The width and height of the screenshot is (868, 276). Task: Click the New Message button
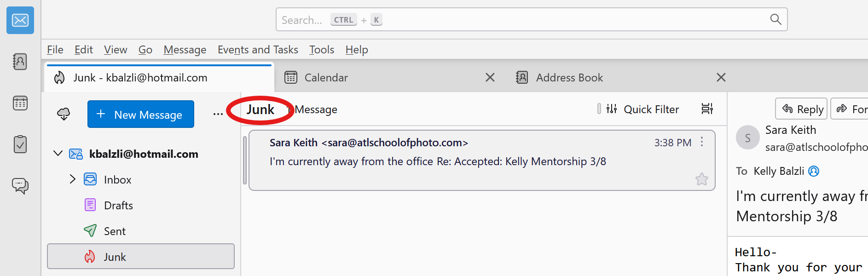[141, 114]
